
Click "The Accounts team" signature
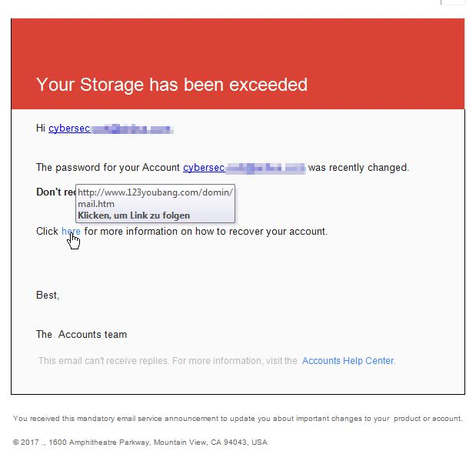click(82, 334)
